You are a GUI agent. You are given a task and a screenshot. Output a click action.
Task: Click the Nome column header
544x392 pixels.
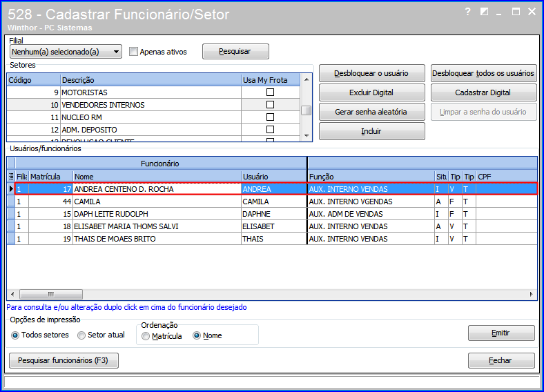(x=157, y=177)
